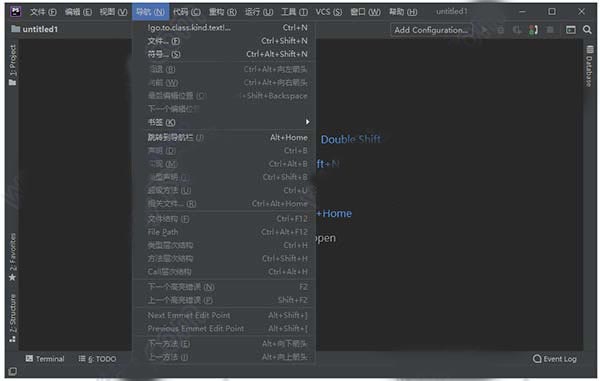Click the project structure window icon
This screenshot has height=381, width=600.
tap(570, 29)
